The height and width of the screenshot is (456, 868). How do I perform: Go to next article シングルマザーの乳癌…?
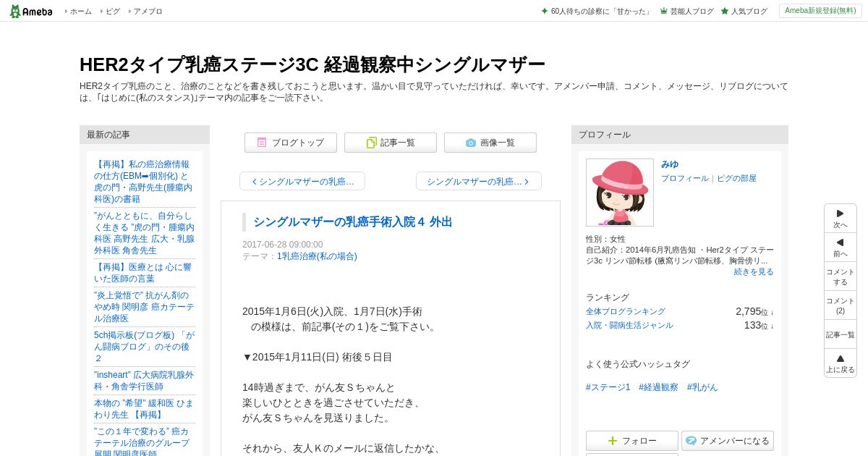[479, 181]
